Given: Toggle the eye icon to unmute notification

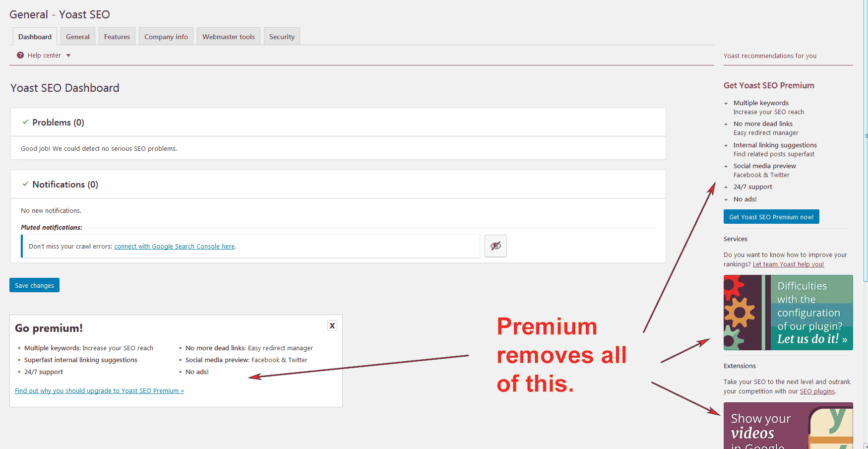Looking at the screenshot, I should (x=496, y=246).
